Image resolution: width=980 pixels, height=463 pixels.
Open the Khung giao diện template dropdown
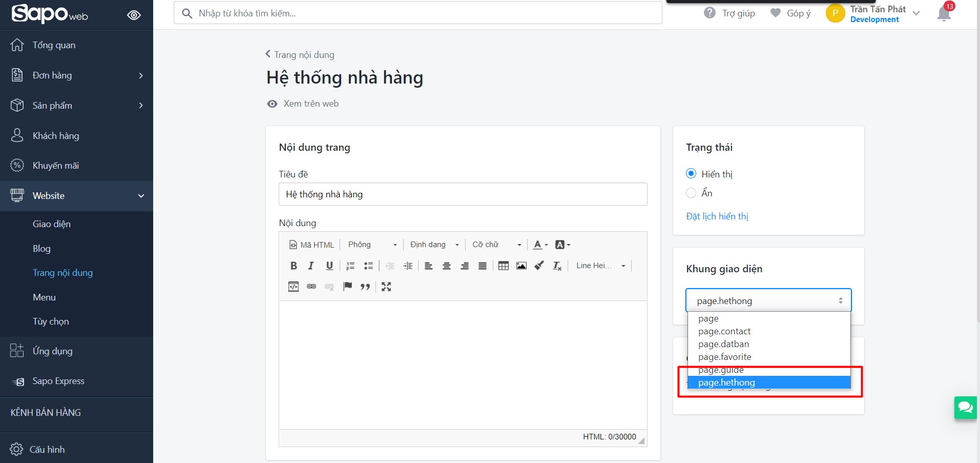coord(768,300)
